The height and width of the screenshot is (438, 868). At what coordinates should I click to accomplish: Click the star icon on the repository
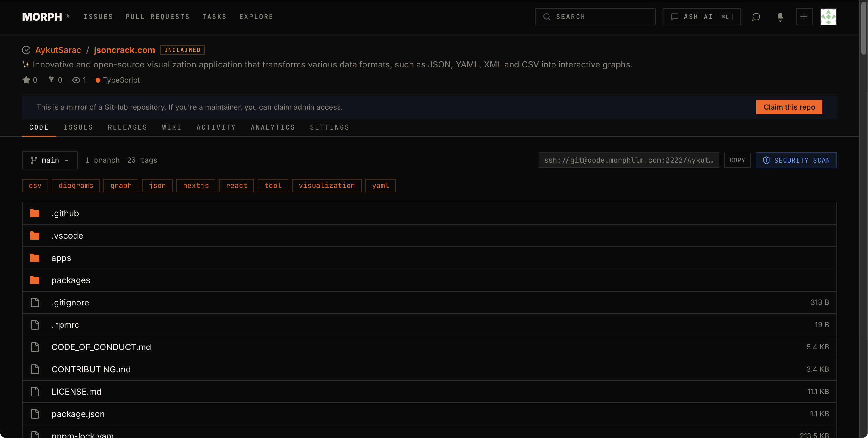(x=26, y=80)
